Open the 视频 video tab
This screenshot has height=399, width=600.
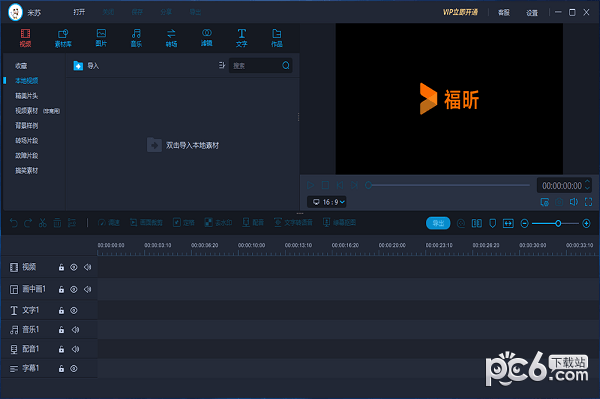pos(25,38)
